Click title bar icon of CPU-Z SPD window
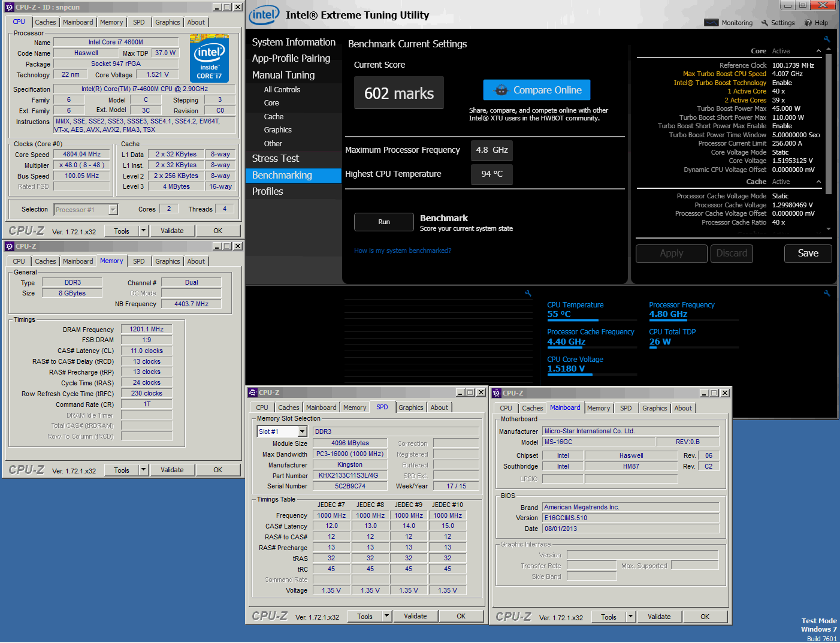Screen dimensions: 840x643 point(253,393)
